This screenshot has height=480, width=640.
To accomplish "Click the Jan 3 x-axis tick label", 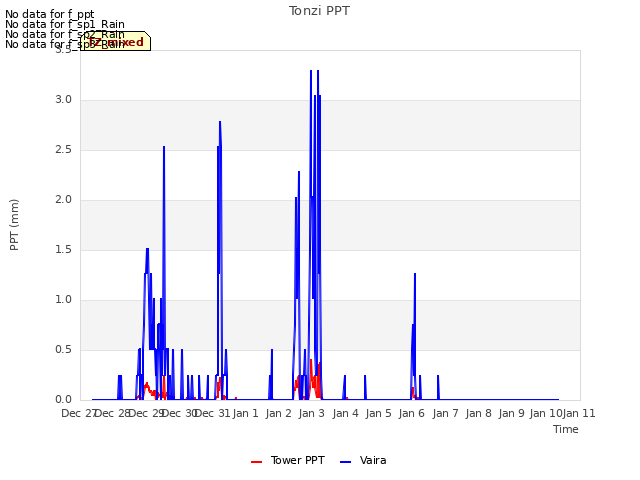I will tap(311, 413).
